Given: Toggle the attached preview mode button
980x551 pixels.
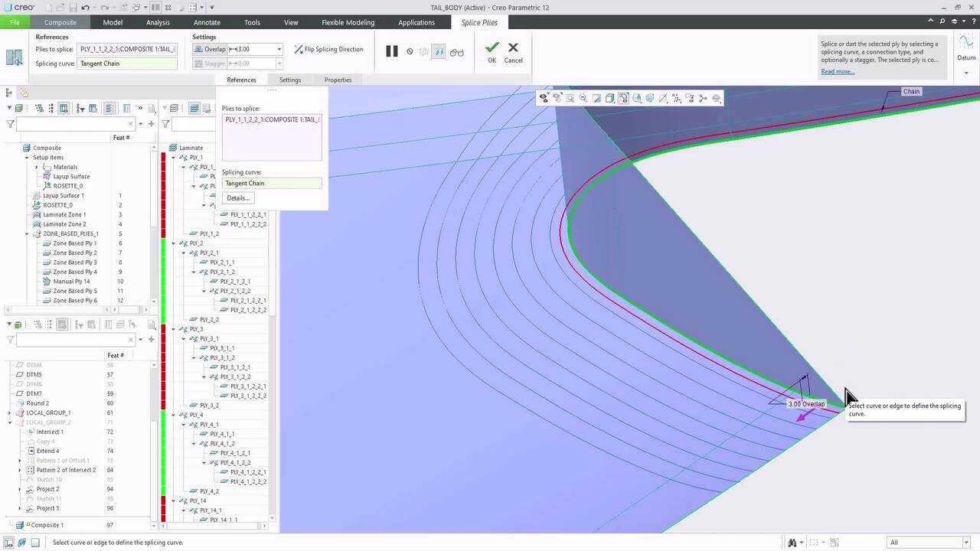Looking at the screenshot, I should [x=439, y=51].
